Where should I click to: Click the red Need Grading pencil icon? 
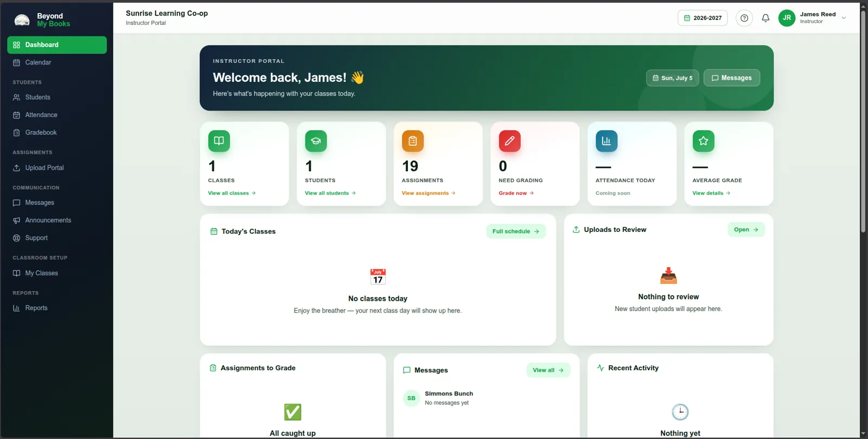pyautogui.click(x=510, y=141)
